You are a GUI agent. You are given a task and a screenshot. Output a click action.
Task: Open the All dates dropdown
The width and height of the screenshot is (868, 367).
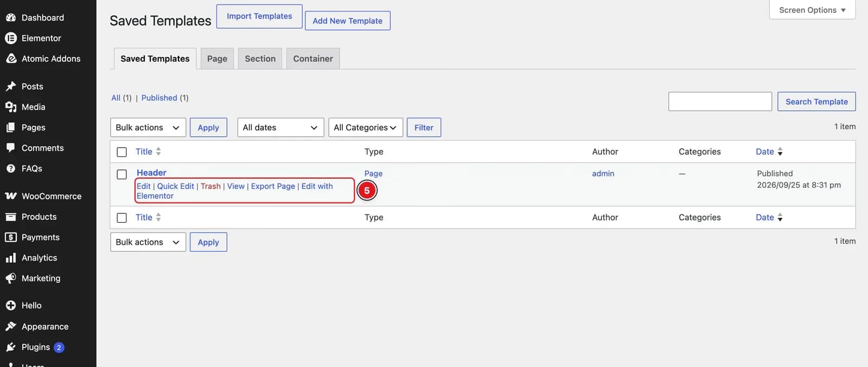[280, 128]
